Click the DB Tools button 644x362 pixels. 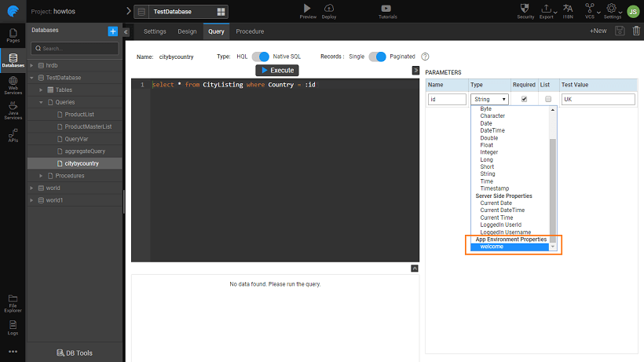[x=75, y=353]
